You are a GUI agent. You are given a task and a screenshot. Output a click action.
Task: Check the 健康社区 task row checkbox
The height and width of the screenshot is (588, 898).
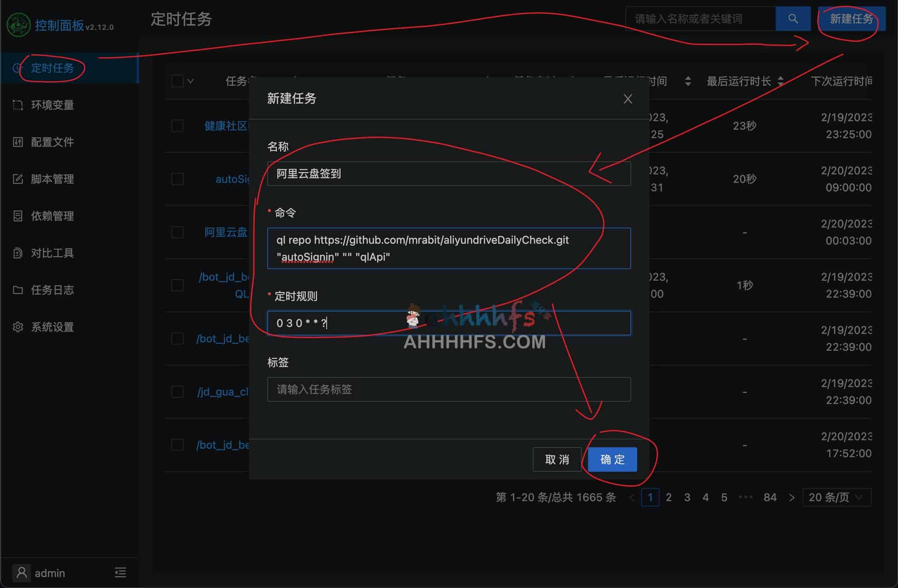[x=177, y=126]
